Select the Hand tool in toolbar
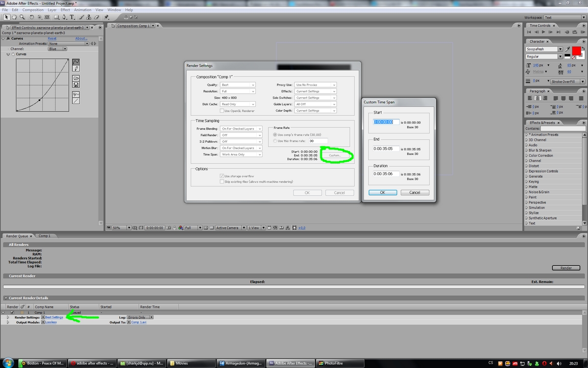The width and height of the screenshot is (588, 368). [x=15, y=17]
